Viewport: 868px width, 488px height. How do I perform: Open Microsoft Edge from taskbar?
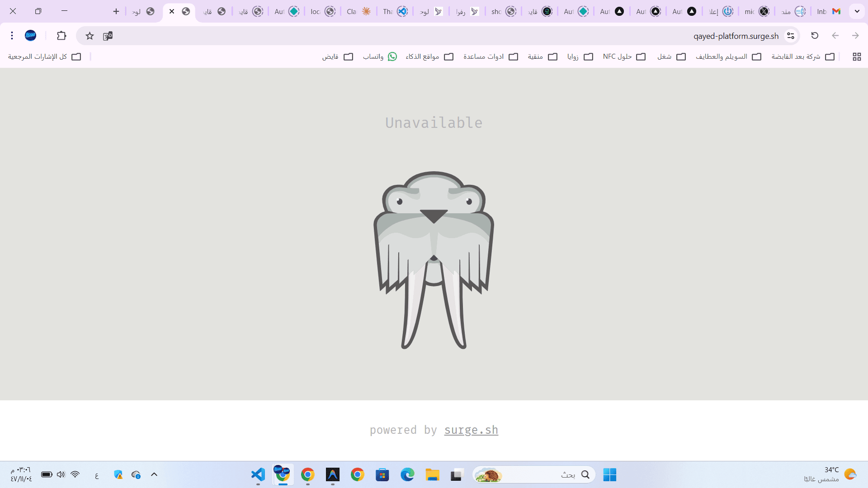[x=407, y=474]
